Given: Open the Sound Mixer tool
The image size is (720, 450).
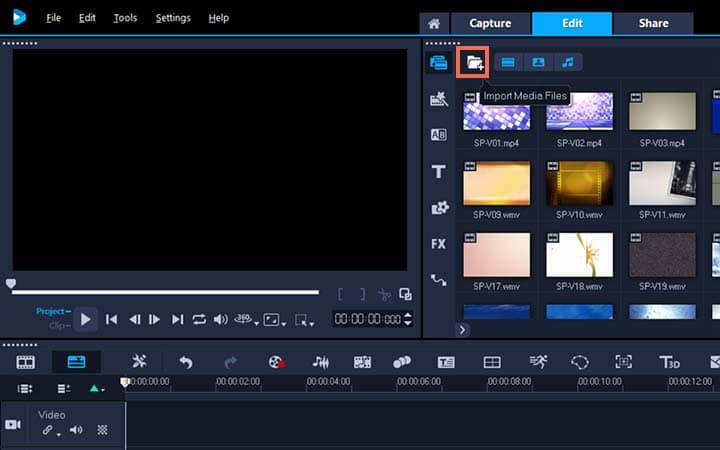Looking at the screenshot, I should click(x=321, y=362).
